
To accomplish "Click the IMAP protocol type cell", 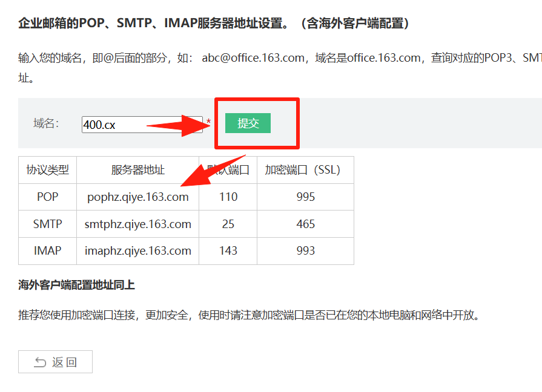I will pyautogui.click(x=47, y=250).
